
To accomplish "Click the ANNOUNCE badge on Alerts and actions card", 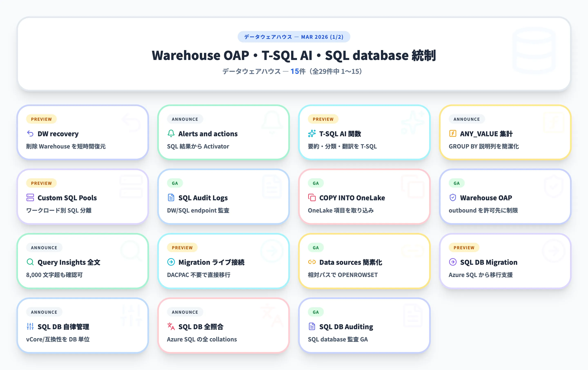I will pos(185,119).
